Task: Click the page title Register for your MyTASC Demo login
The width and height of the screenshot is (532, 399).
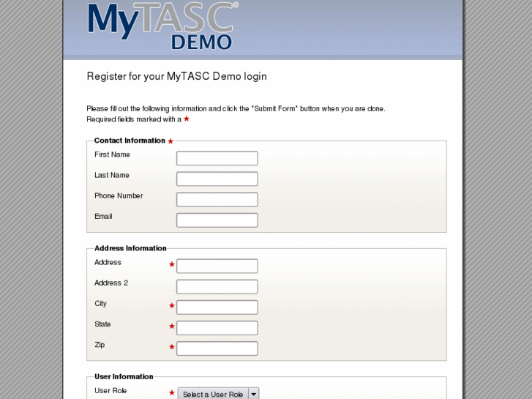Action: click(177, 76)
